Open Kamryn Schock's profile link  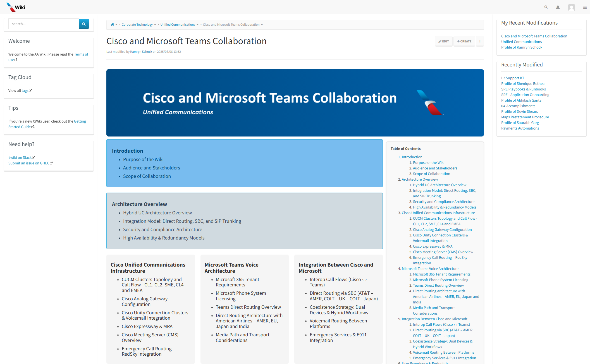coord(141,52)
